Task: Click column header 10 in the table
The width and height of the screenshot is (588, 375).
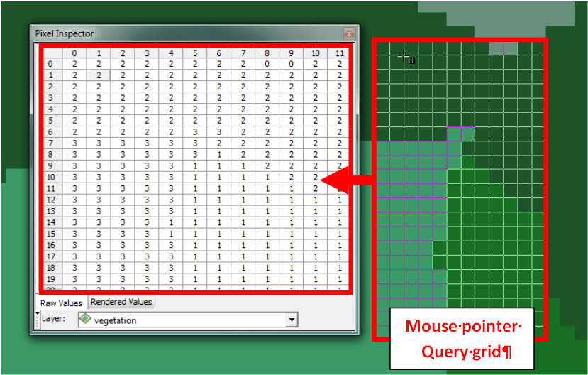Action: pos(315,53)
